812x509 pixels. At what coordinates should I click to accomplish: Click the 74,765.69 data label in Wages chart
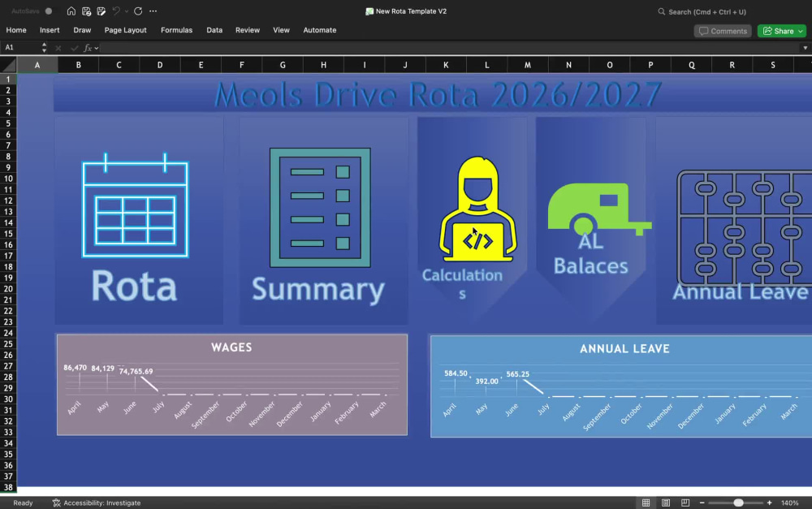pyautogui.click(x=136, y=371)
